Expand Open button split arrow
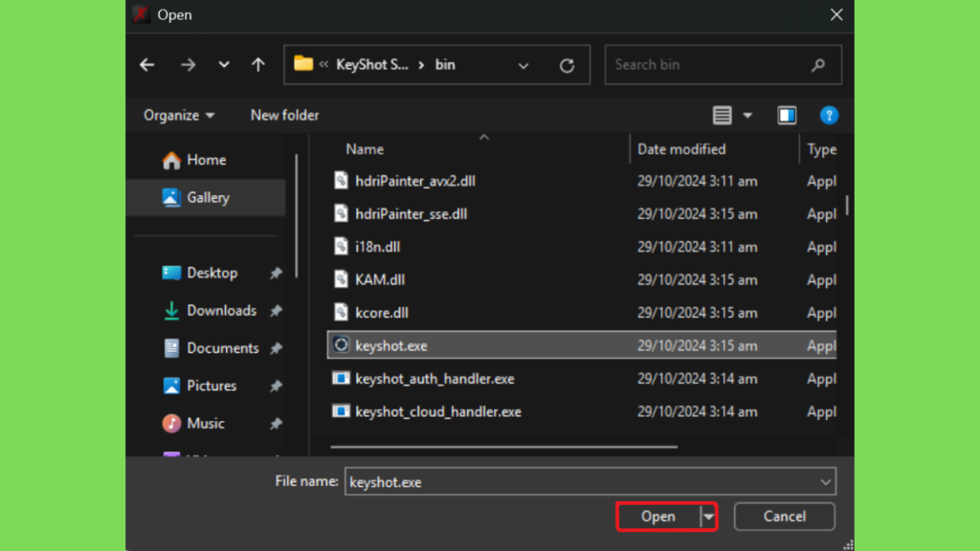Screen dimensions: 980x551 pyautogui.click(x=708, y=517)
